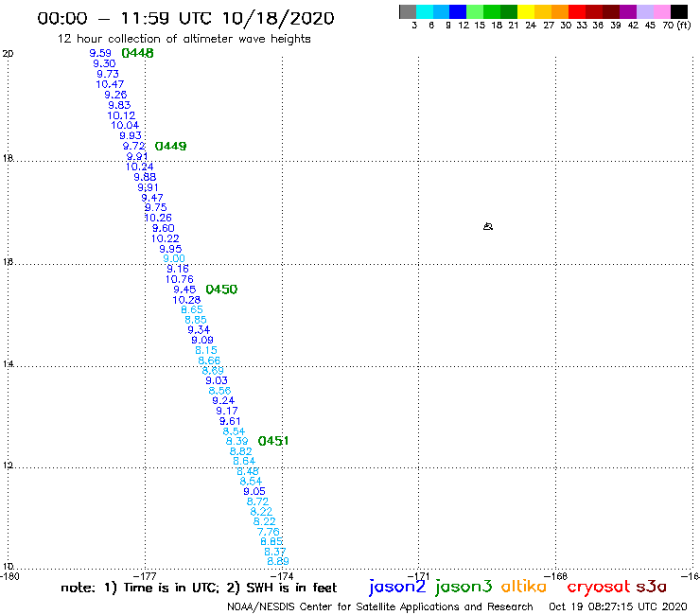Select the gray swatch in the color scale

click(408, 11)
